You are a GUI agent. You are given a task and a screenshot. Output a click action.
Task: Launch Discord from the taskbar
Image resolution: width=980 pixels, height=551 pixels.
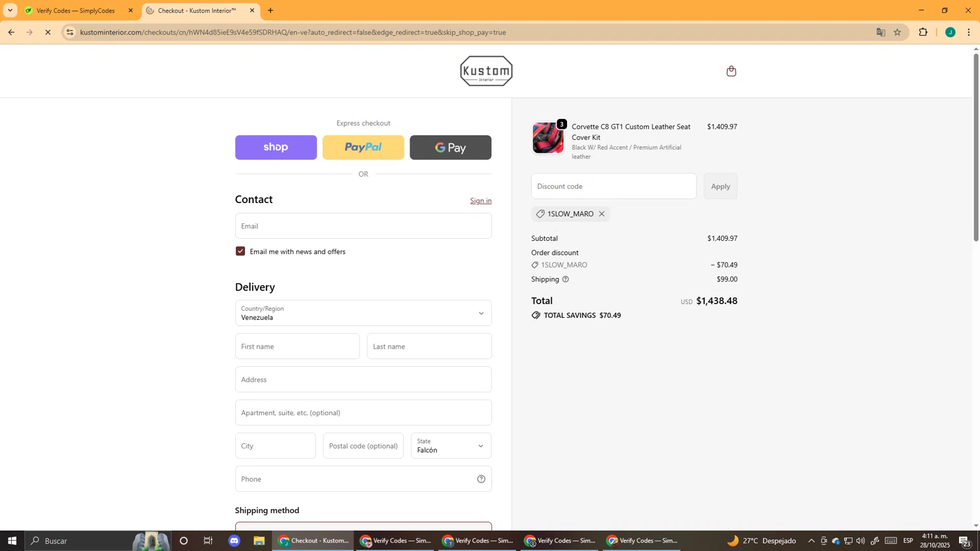pos(234,541)
